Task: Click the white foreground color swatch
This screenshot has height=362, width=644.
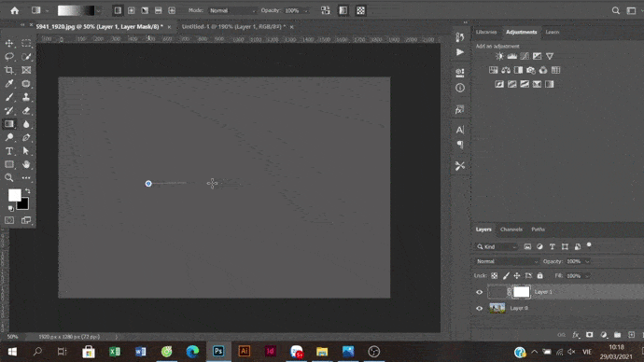Action: 14,195
